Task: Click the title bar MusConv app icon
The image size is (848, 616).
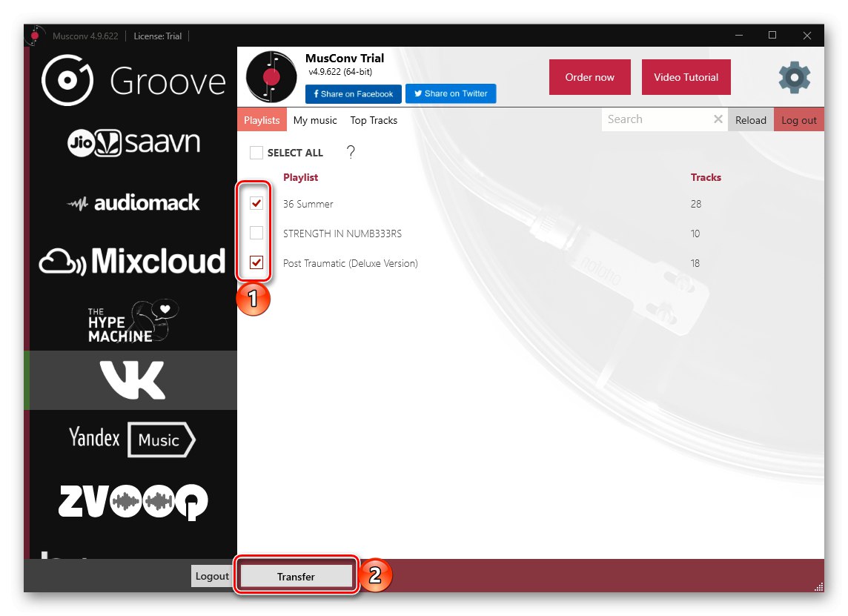Action: tap(34, 36)
